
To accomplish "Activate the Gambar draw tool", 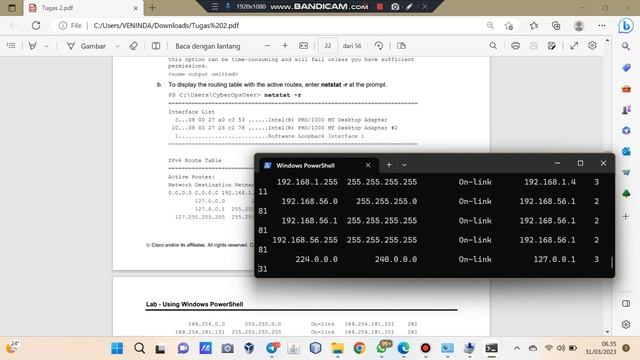I will [x=86, y=46].
